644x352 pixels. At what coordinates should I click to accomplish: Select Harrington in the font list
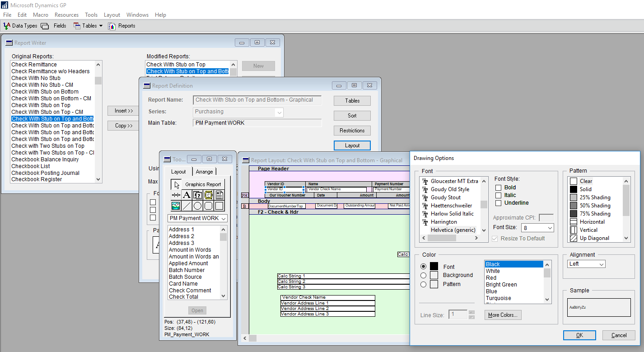tap(444, 222)
